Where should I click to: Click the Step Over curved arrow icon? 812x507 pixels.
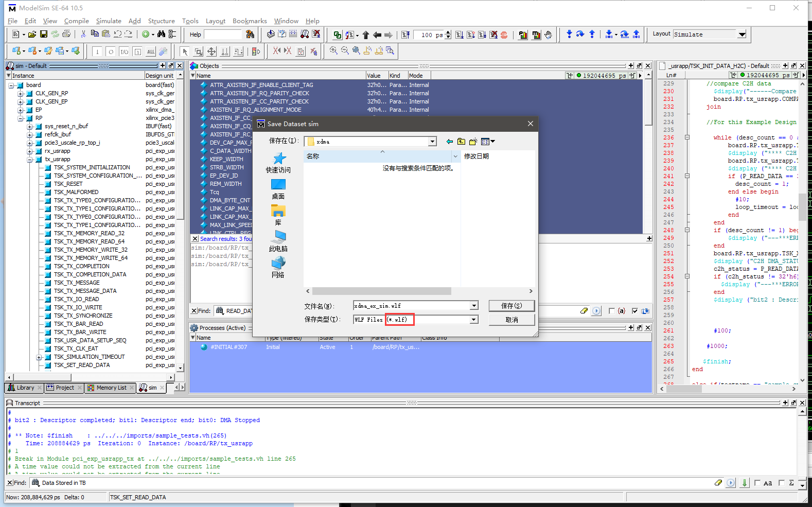click(580, 34)
